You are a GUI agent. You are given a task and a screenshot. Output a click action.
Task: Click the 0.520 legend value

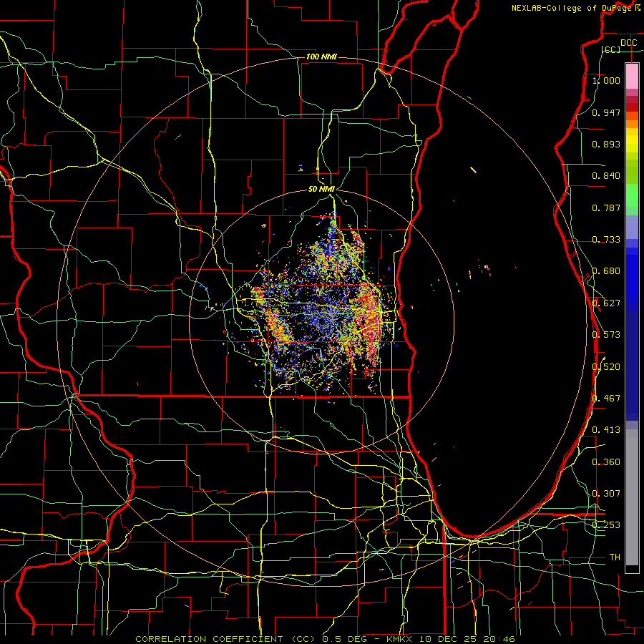[606, 367]
